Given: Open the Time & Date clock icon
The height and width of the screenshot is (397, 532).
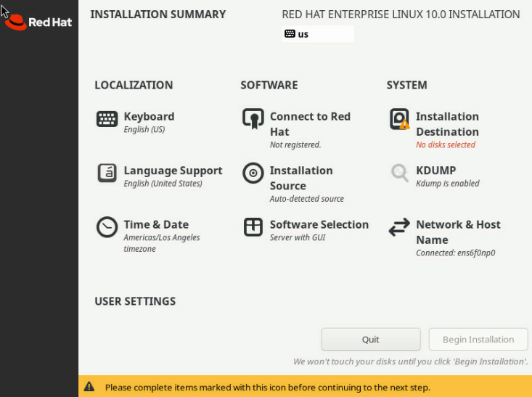Looking at the screenshot, I should 107,227.
